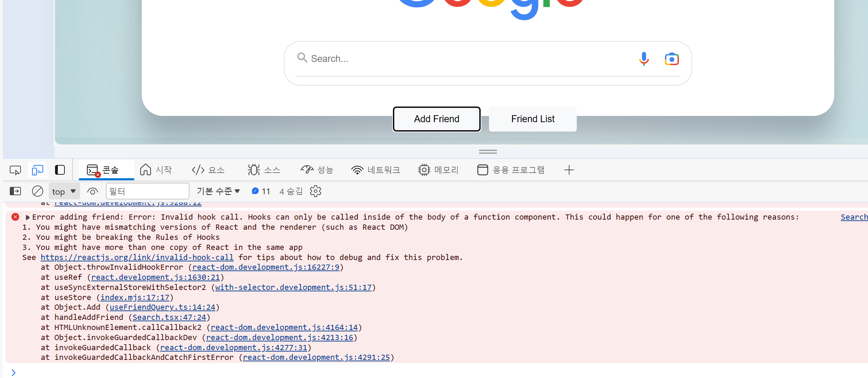Switch to the 메모리 tab

(438, 170)
